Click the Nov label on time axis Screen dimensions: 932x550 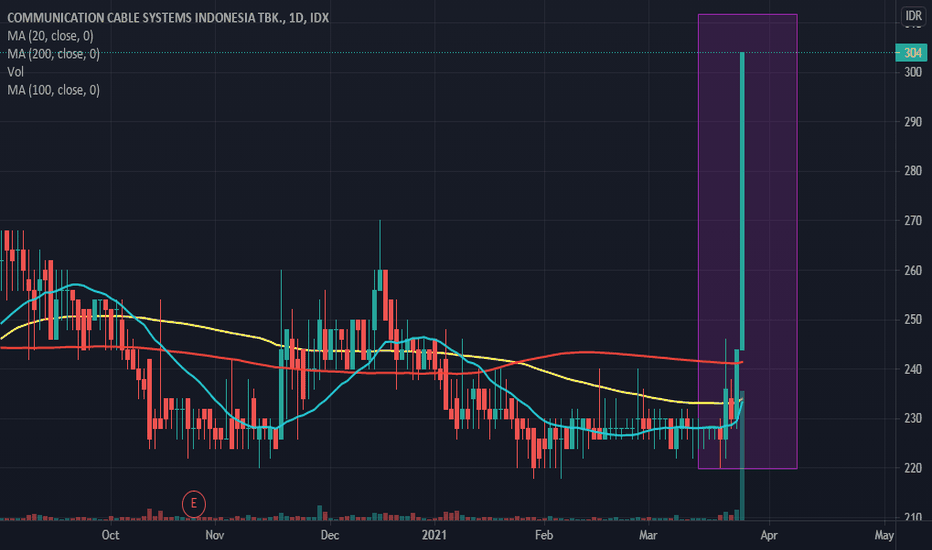tap(215, 535)
